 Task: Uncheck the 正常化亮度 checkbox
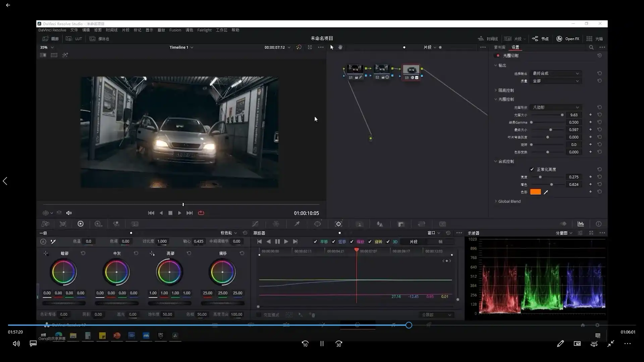532,169
